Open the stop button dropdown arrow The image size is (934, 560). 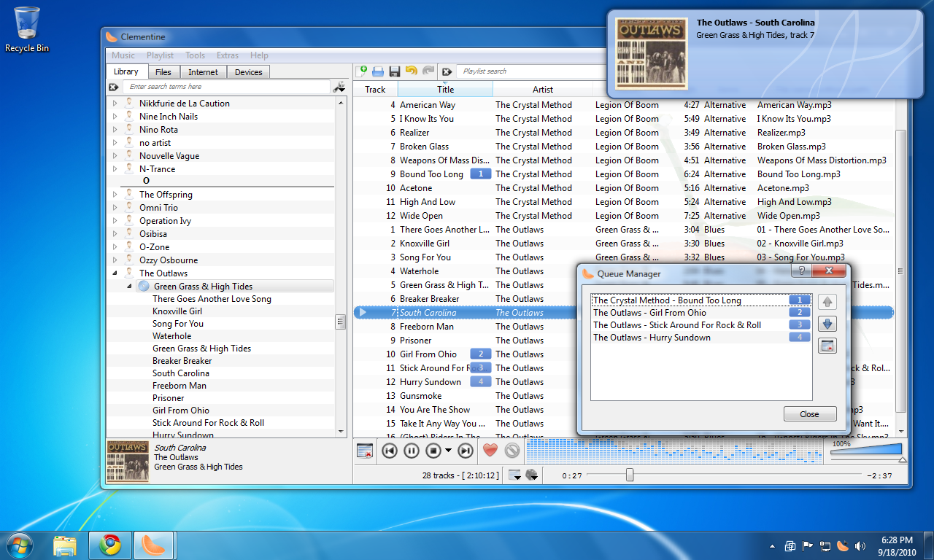coord(448,451)
